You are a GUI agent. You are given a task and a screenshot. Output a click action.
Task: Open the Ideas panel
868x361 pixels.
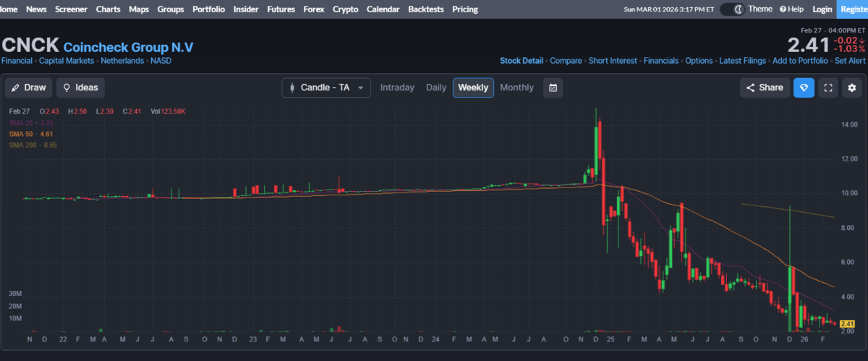click(80, 88)
